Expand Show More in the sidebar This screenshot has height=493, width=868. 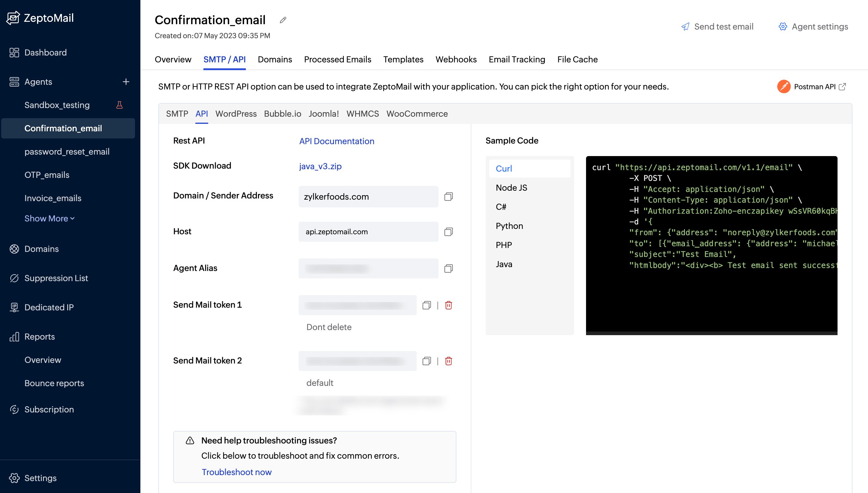pos(49,218)
